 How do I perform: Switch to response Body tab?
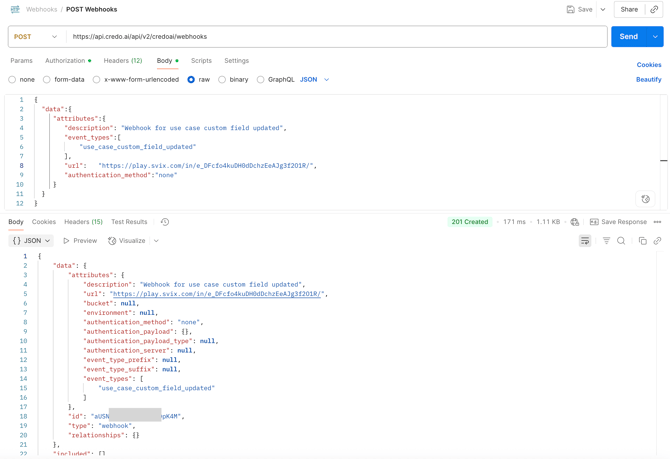click(x=16, y=222)
